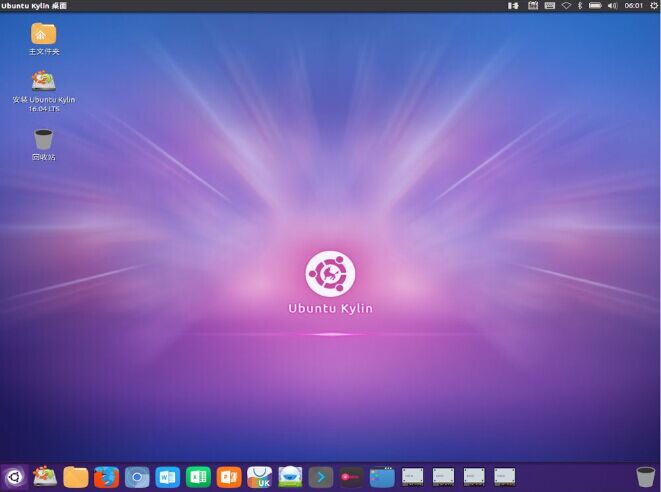Expand the network indicator menu
Screen dimensions: 661x492
565,6
